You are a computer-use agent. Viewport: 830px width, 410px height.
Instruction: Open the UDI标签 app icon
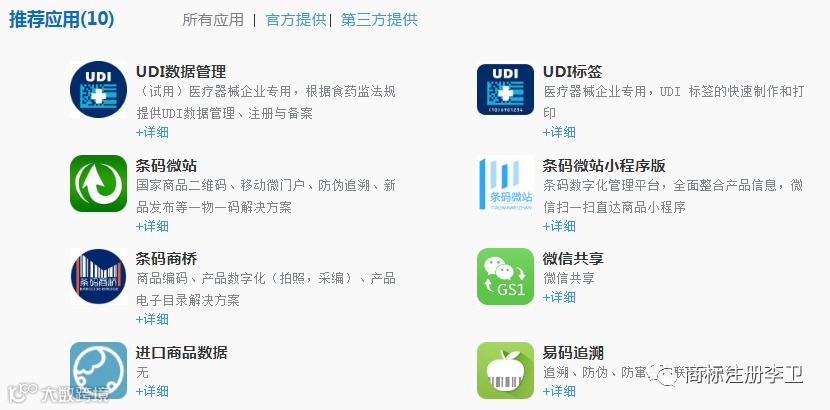[506, 89]
